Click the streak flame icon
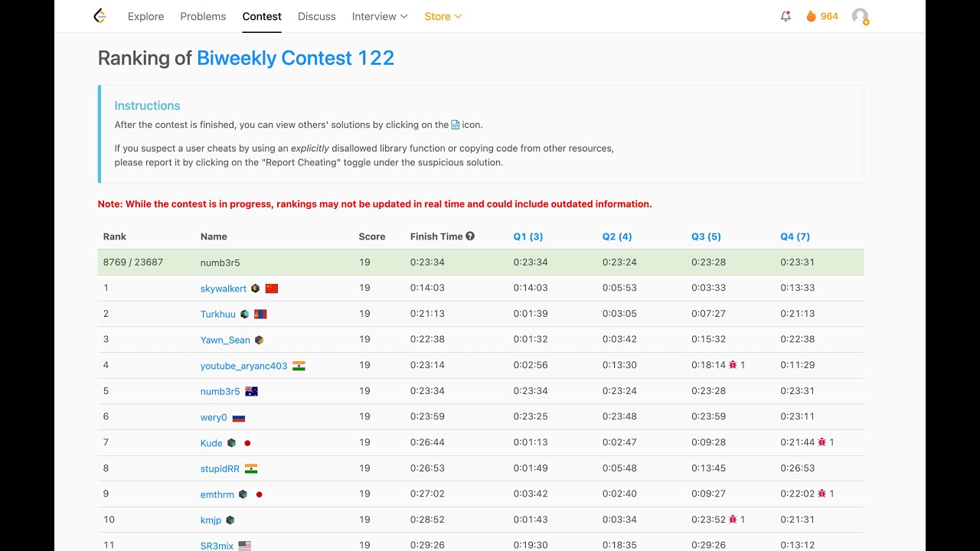This screenshot has width=980, height=551. point(811,16)
